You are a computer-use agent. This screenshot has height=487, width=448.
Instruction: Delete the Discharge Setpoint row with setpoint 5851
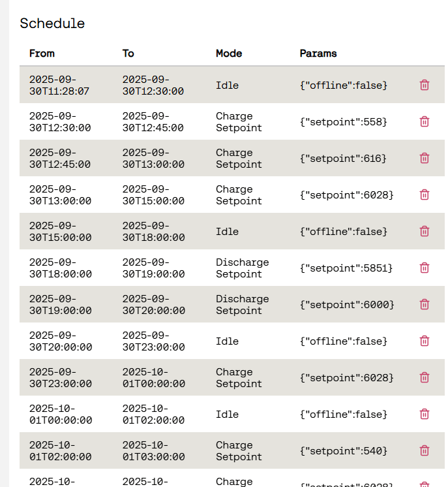(x=425, y=268)
